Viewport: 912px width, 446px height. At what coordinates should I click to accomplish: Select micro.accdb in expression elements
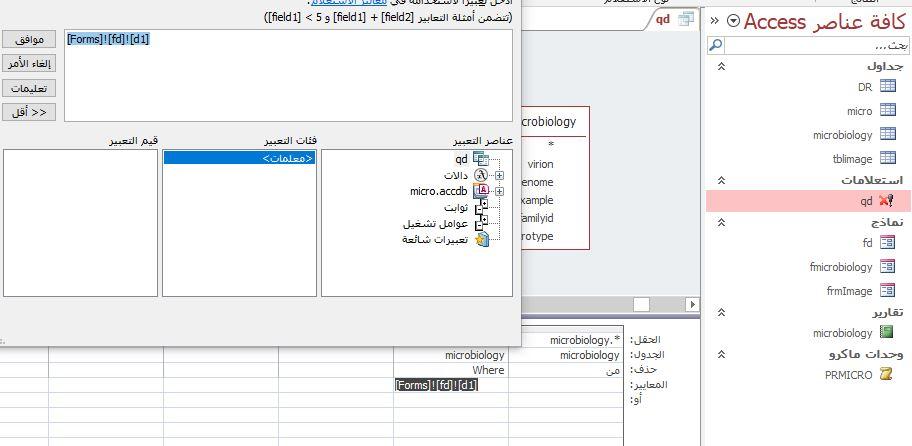click(x=439, y=191)
